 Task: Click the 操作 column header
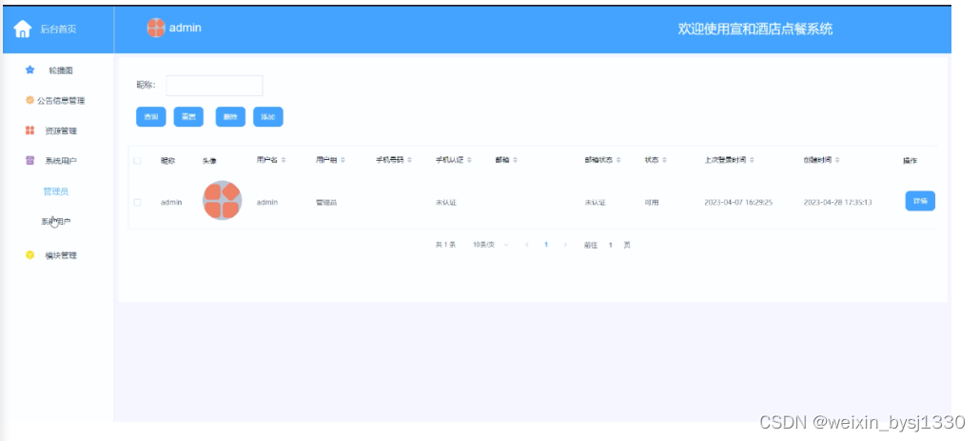(910, 161)
